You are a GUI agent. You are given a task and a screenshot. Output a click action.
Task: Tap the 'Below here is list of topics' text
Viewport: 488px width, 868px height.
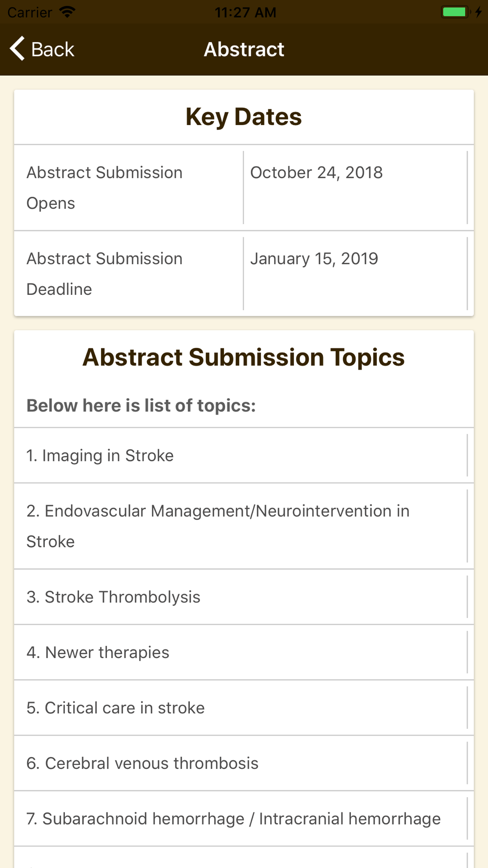[141, 405]
